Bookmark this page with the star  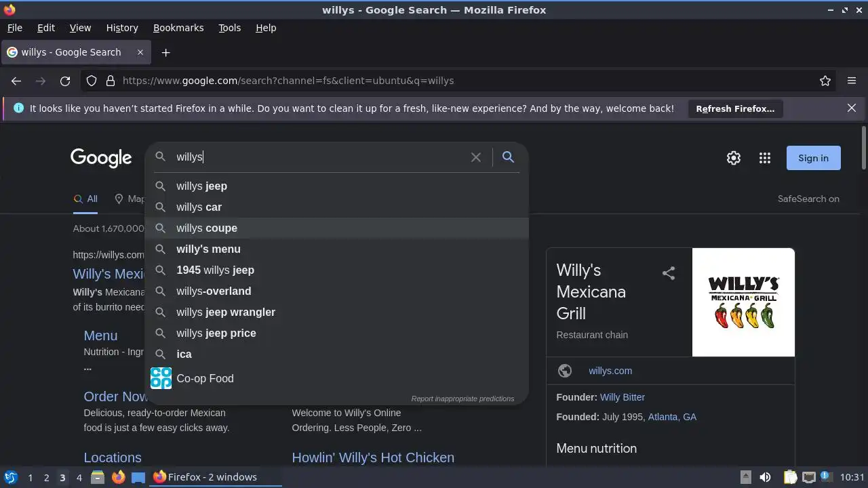pos(825,81)
